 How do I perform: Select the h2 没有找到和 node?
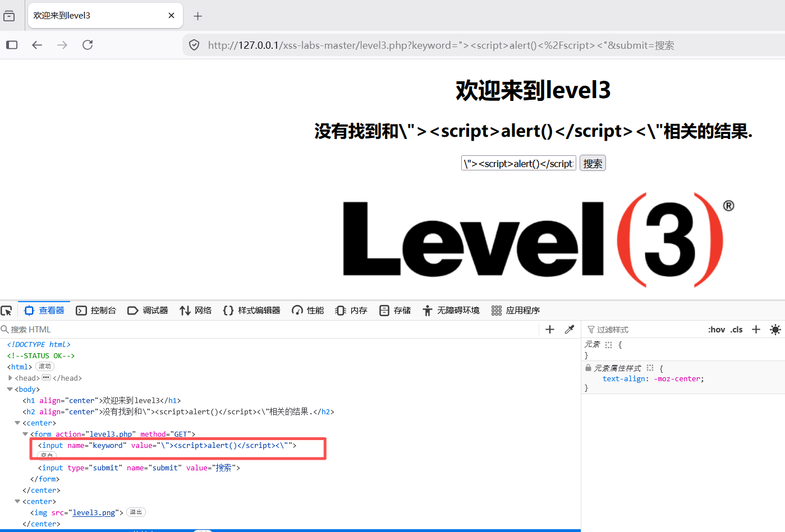click(178, 412)
